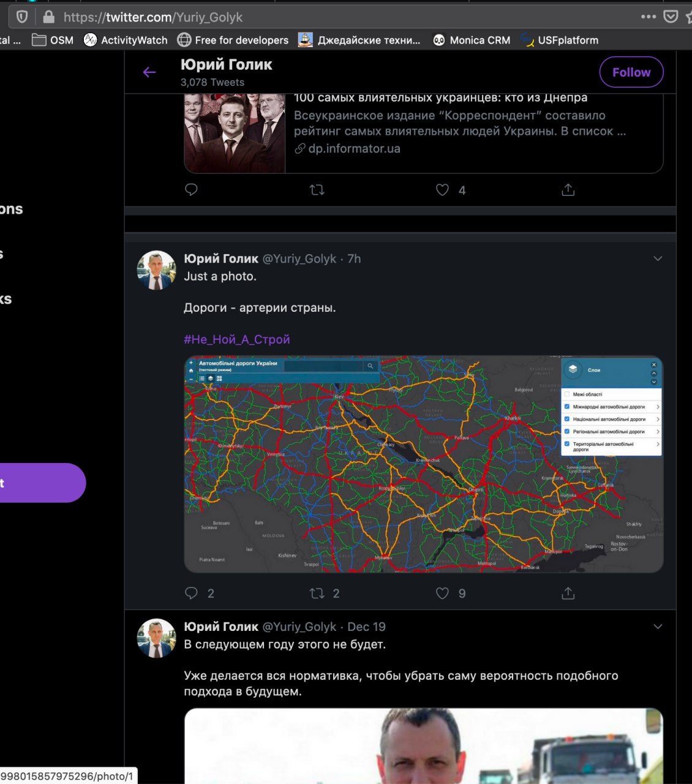Click @Yuriy_Golyk handle on Dec 19 tweet
Image resolution: width=692 pixels, height=784 pixels.
tap(299, 627)
